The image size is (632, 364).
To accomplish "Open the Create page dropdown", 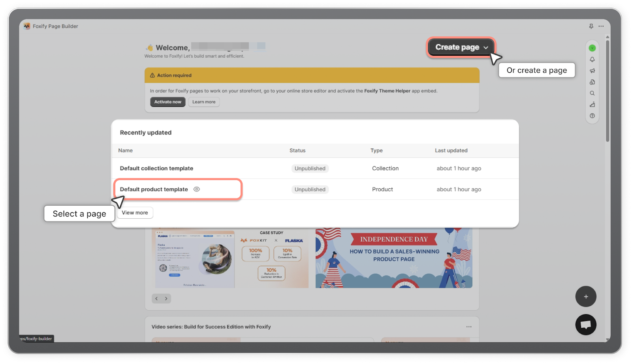I will pos(461,47).
